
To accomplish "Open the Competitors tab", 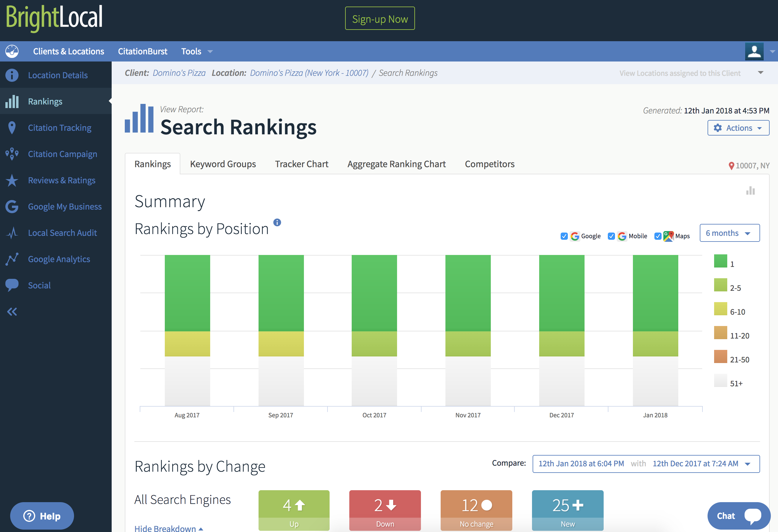I will pos(489,164).
